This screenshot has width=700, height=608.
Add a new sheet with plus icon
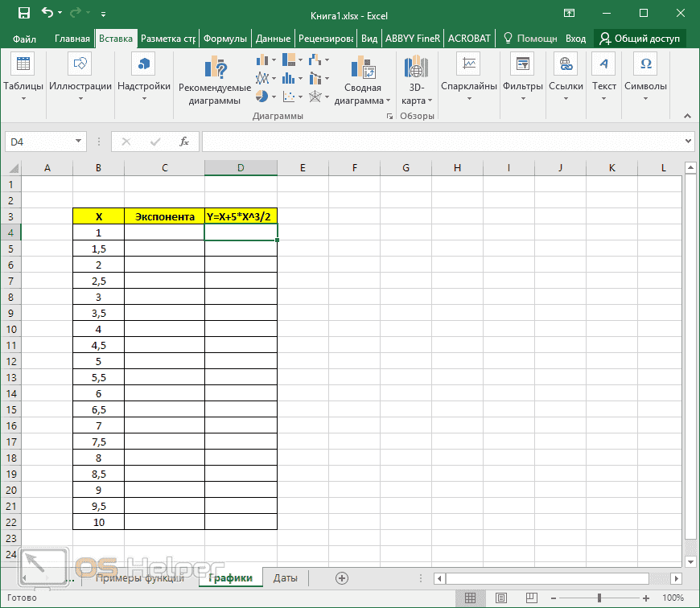point(342,578)
